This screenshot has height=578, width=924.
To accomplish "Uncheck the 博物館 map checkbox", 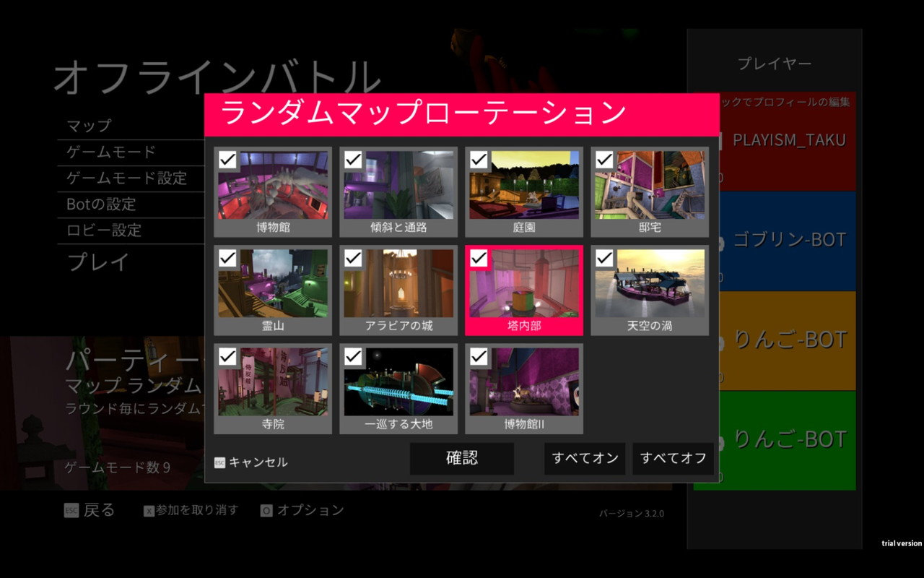I will [227, 160].
